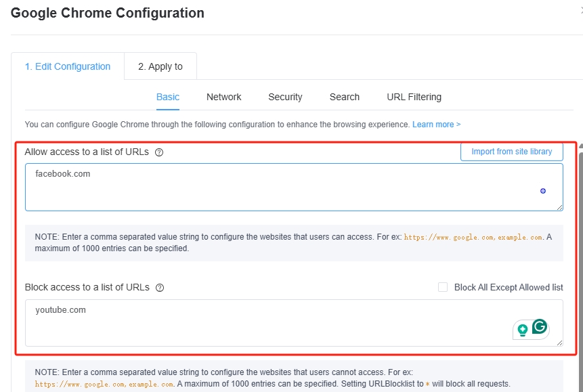This screenshot has width=583, height=392.
Task: Enable Block All Except Allowed list checkbox
Action: coord(443,287)
